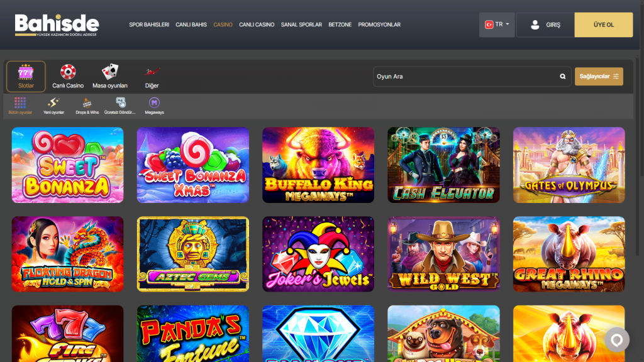Click the Üye Ol button
This screenshot has width=644, height=362.
[x=603, y=25]
